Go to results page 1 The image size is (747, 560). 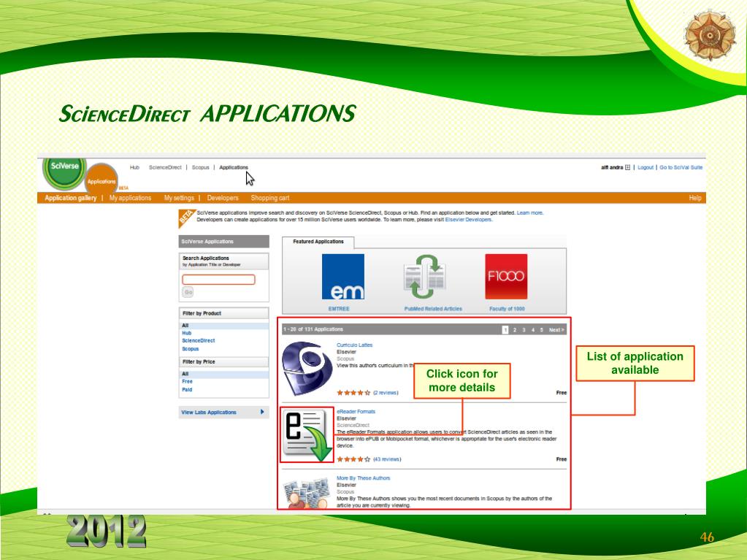click(505, 330)
